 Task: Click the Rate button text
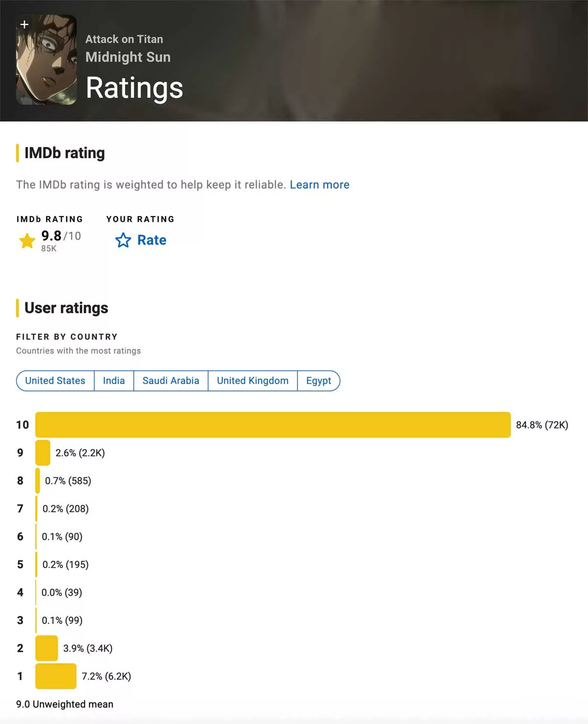pyautogui.click(x=151, y=240)
